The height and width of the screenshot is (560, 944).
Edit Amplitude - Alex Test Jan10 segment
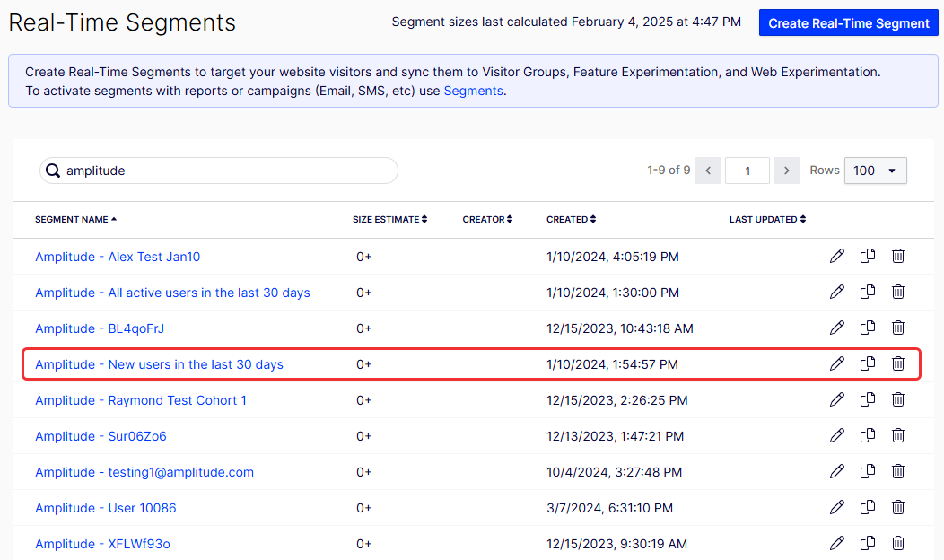click(837, 256)
